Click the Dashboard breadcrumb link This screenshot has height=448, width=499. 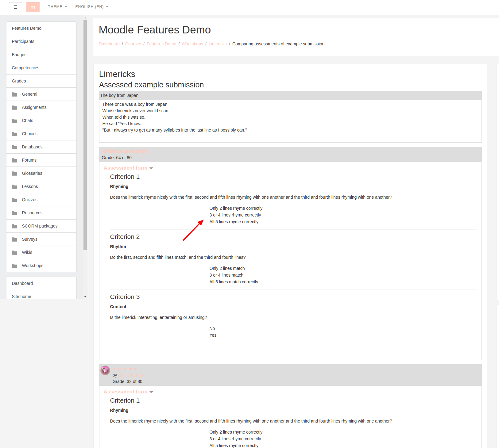[109, 44]
